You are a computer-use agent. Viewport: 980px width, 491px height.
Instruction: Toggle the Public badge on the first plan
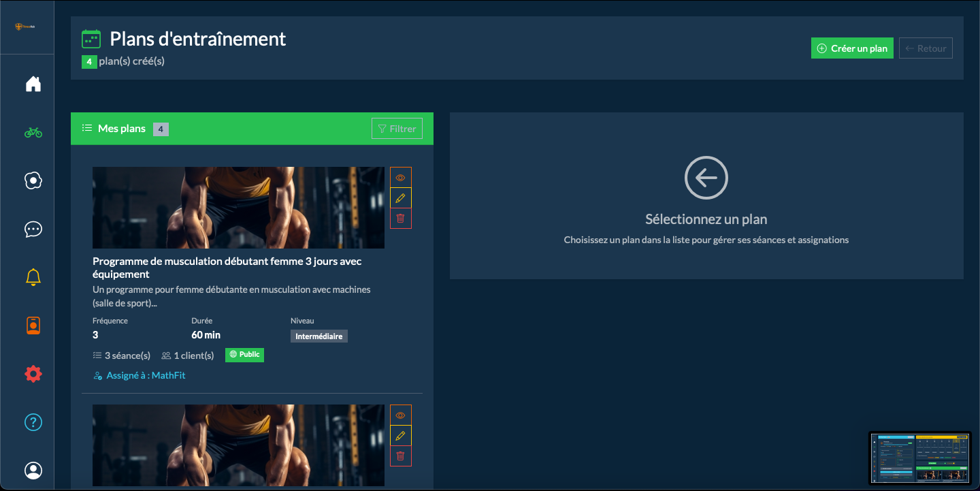tap(244, 354)
